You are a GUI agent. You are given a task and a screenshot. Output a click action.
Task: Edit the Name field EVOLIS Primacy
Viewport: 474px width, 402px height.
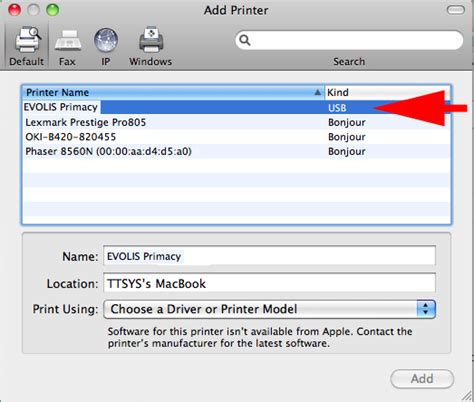tap(269, 256)
